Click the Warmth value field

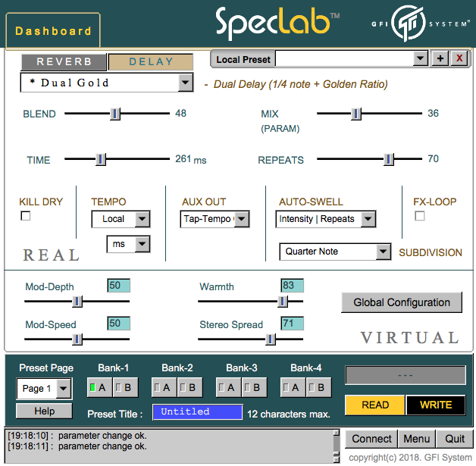292,286
